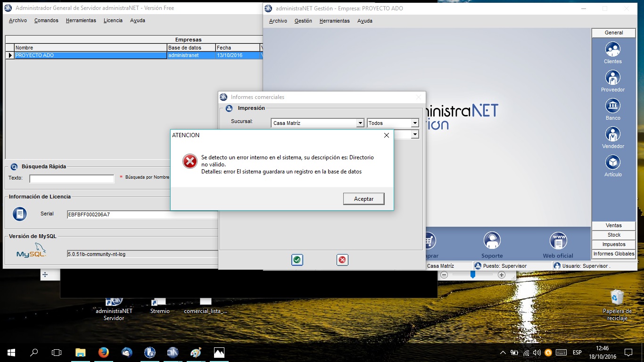Viewport: 644px width, 362px height.
Task: Open Proveedor in the General sidebar
Action: tap(612, 81)
